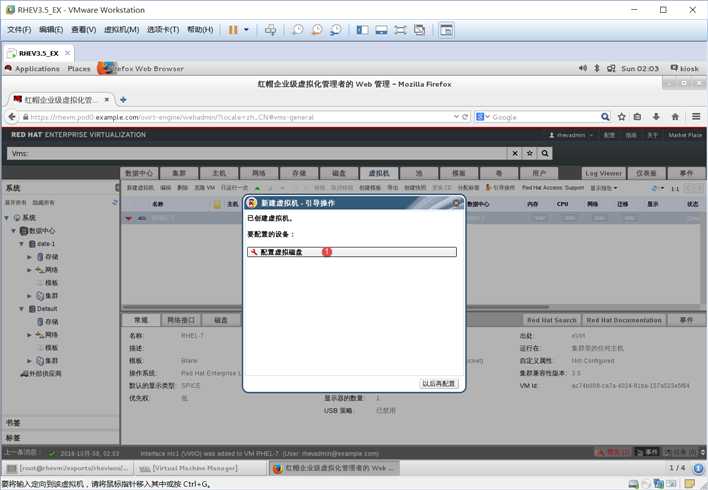
Task: Switch to the 存储 main tab
Action: (299, 173)
